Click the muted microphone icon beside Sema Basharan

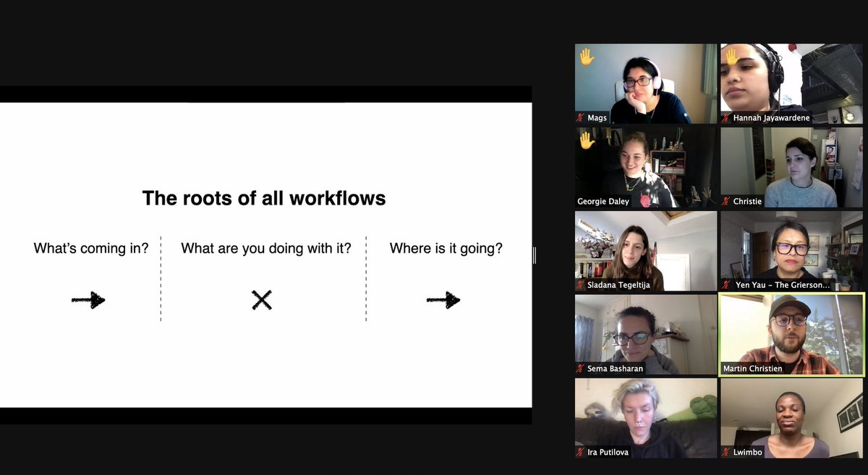(580, 368)
